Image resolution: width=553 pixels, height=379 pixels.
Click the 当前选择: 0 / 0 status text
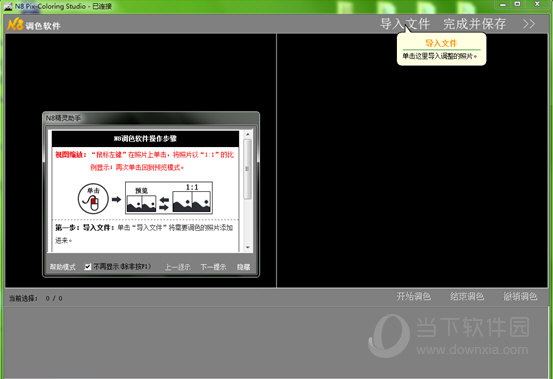click(x=36, y=298)
